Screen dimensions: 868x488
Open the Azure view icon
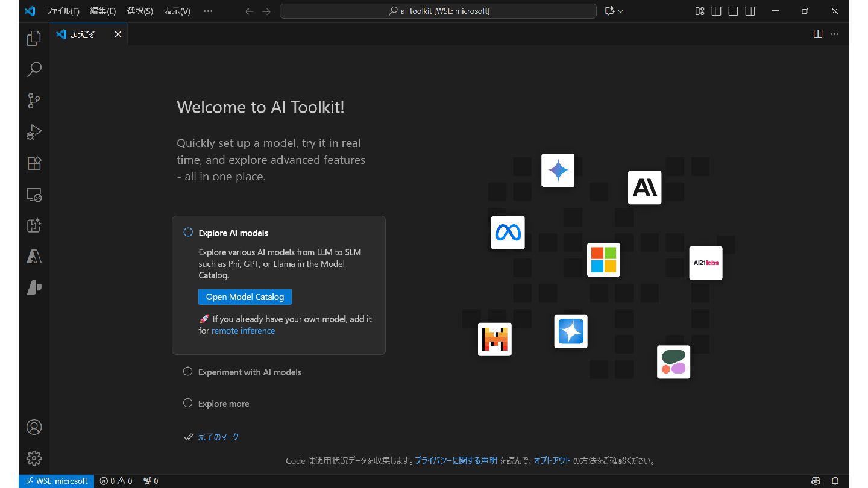(x=34, y=257)
